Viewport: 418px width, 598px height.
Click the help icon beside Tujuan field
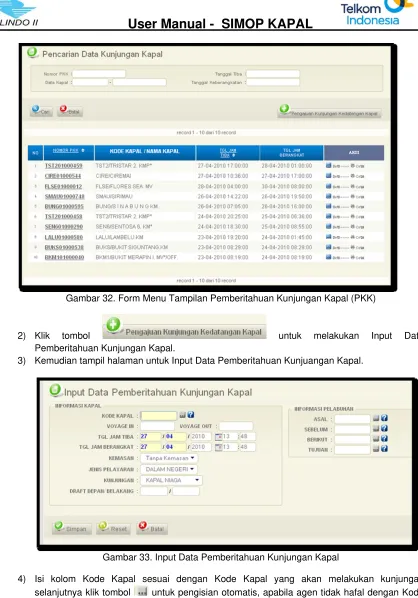point(384,449)
